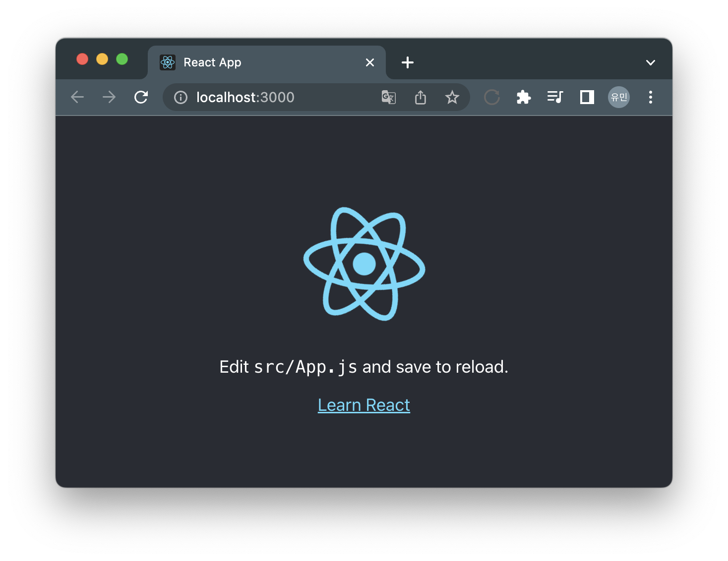
Task: View site information icon in address bar
Action: 181,97
